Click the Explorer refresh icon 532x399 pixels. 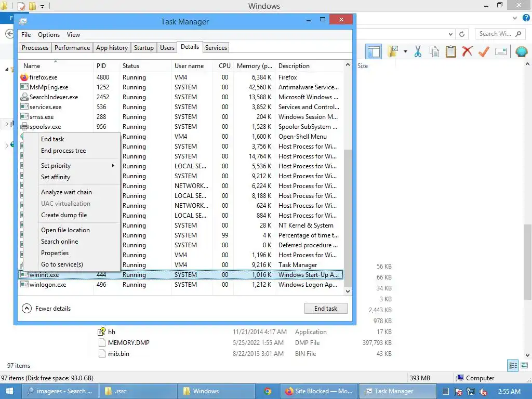point(462,34)
